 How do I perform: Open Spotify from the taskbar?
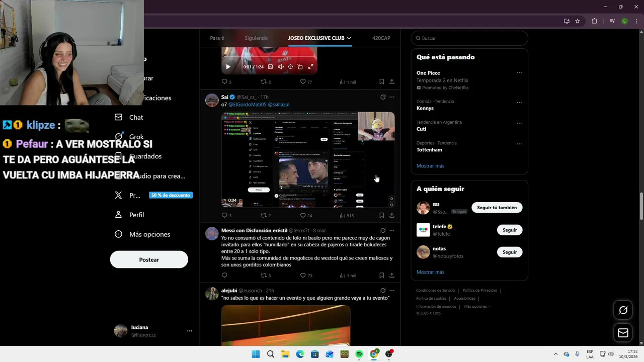pos(359,354)
